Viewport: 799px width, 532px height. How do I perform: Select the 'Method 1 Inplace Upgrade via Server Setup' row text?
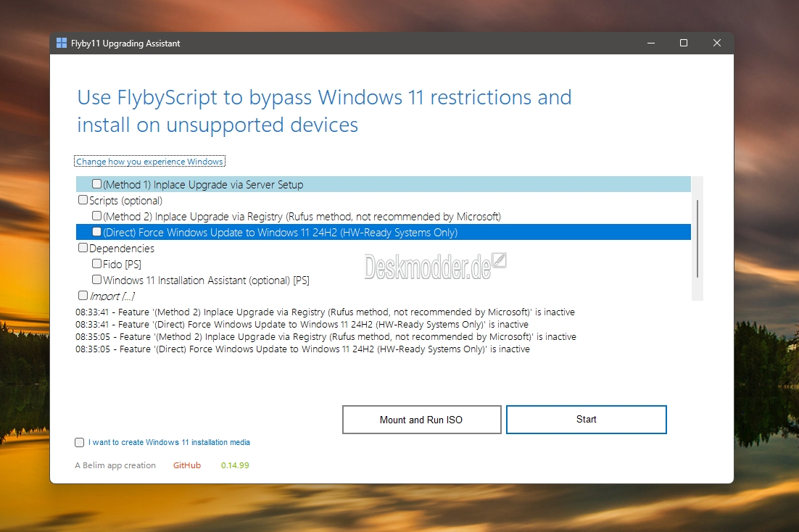coord(203,185)
